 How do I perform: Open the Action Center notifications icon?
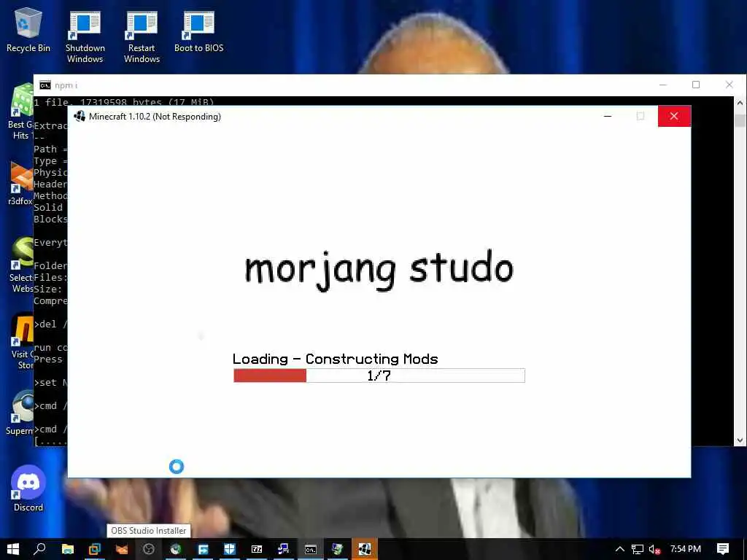[723, 549]
